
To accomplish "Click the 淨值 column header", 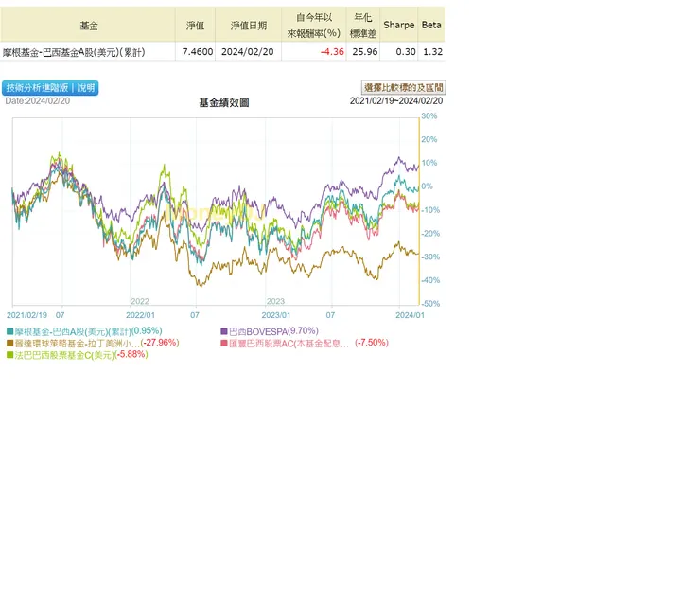I will tap(195, 26).
